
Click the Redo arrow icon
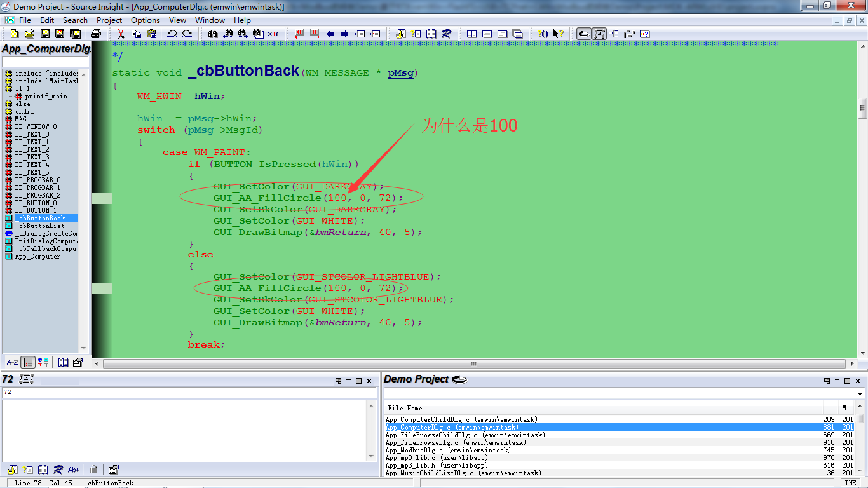[187, 34]
